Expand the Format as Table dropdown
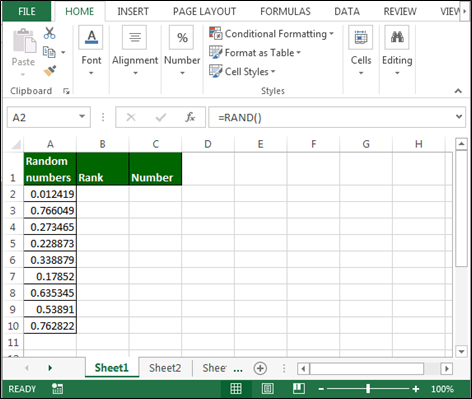 pyautogui.click(x=298, y=53)
